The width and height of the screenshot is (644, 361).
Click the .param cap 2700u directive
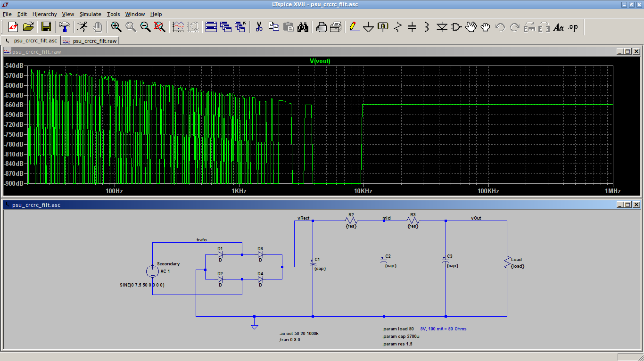pyautogui.click(x=401, y=336)
